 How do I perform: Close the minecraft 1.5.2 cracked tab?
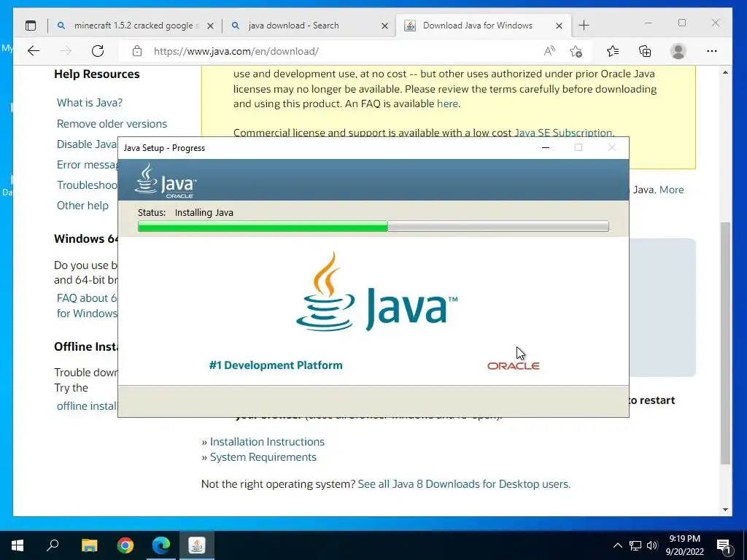[210, 26]
